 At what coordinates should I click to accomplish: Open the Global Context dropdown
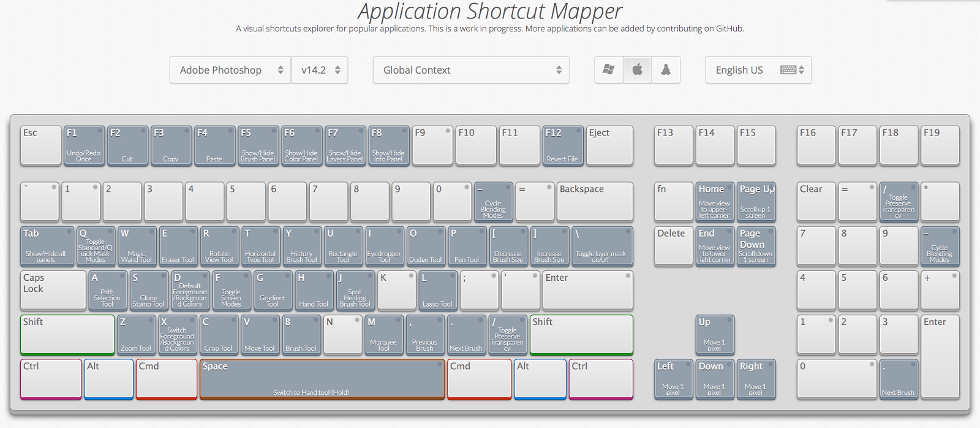(x=471, y=70)
